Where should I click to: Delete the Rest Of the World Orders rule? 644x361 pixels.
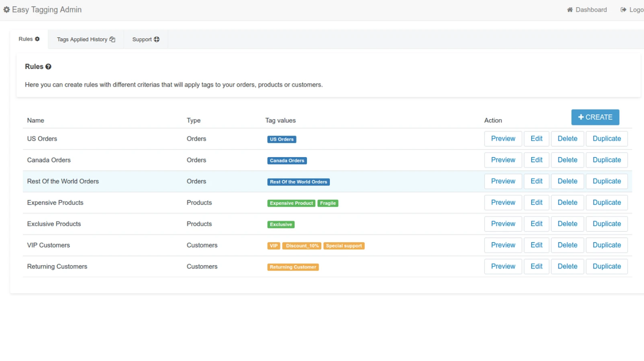coord(567,181)
